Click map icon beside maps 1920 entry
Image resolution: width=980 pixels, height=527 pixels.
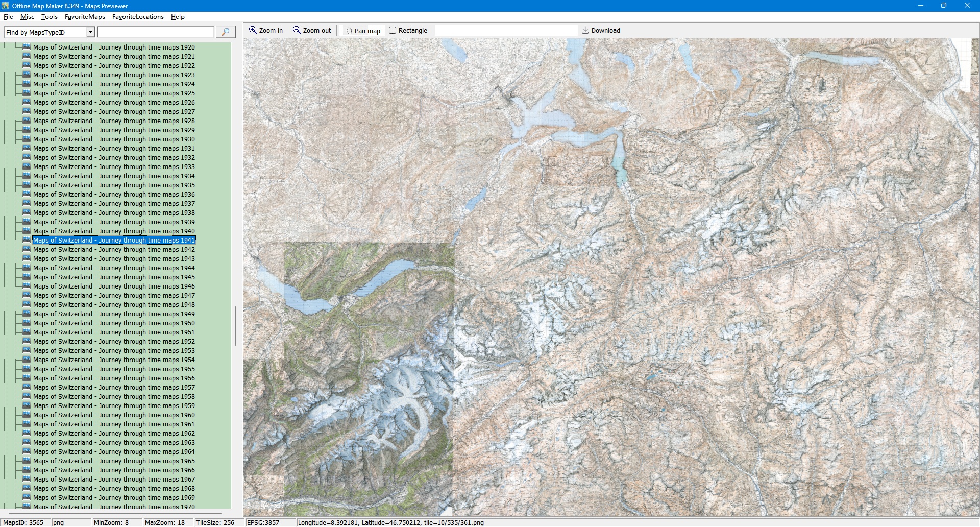pyautogui.click(x=27, y=47)
